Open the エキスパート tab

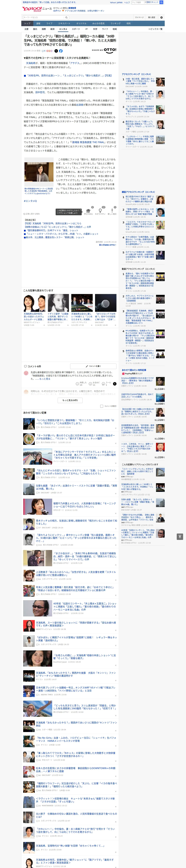point(64,24)
